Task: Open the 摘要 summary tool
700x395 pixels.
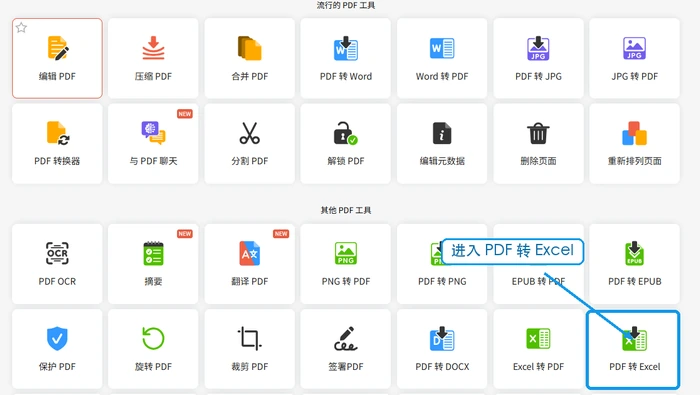Action: coord(153,264)
